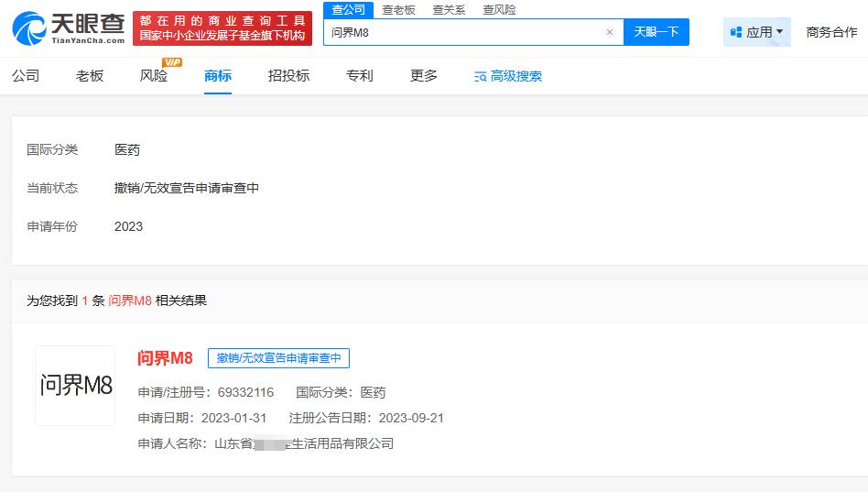The height and width of the screenshot is (492, 868).
Task: Switch to the 查关系 search tab
Action: [449, 9]
